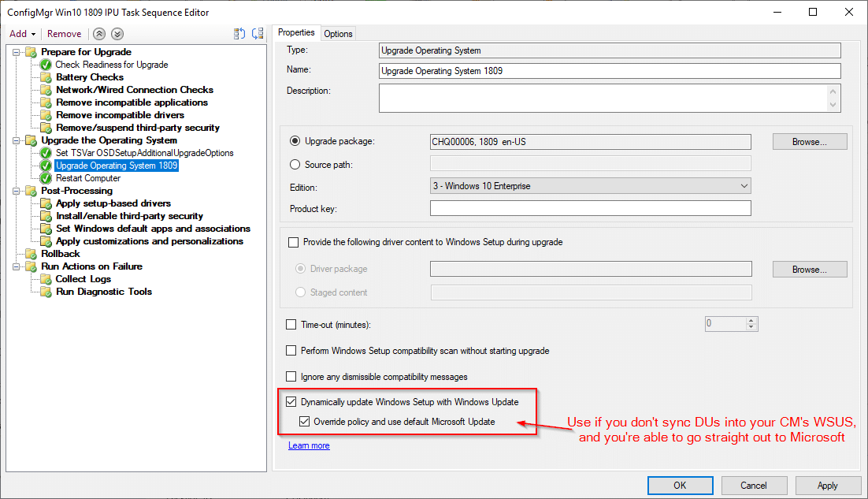Collapse the Prepare for Upgrade group
This screenshot has height=499, width=868.
click(x=16, y=52)
